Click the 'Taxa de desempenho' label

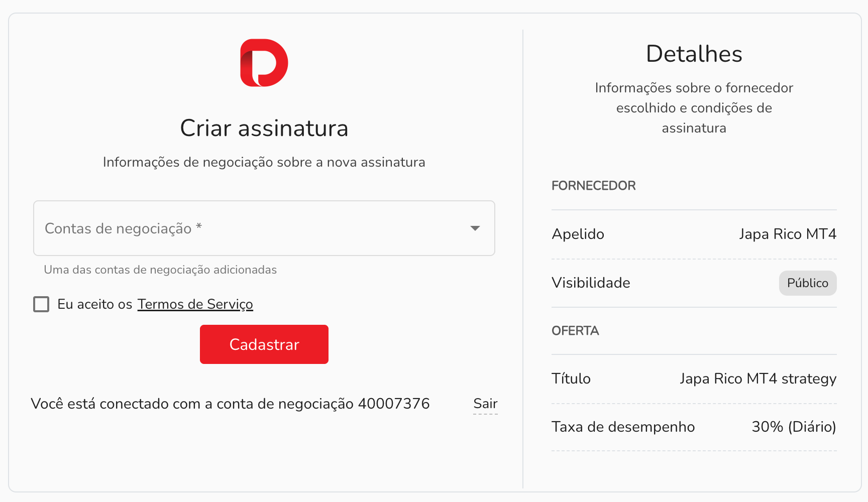[623, 427]
